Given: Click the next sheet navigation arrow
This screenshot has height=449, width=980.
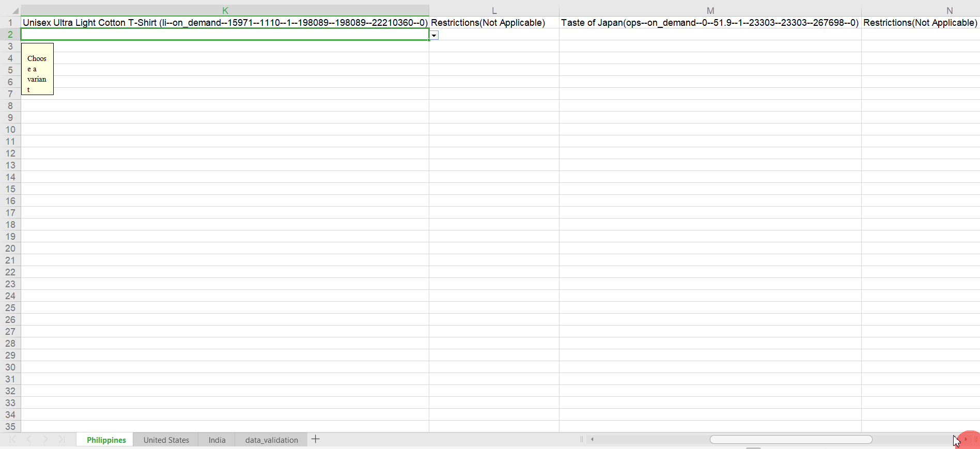Looking at the screenshot, I should click(45, 439).
